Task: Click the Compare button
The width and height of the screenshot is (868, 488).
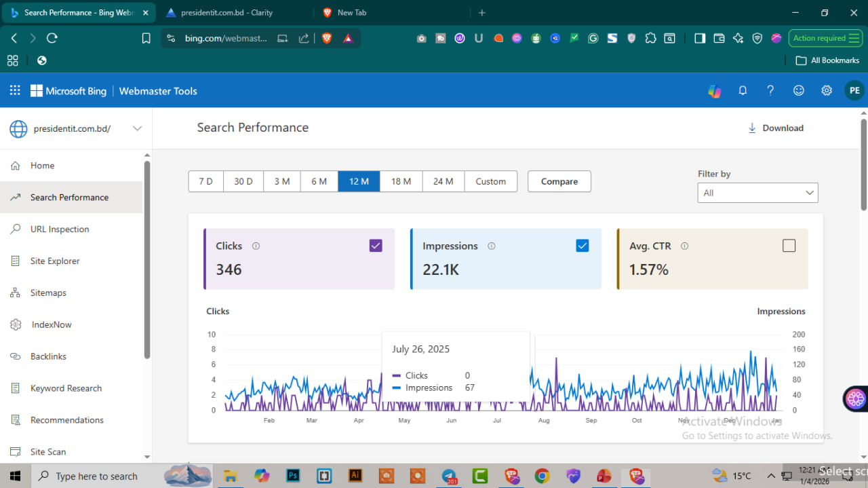Action: (x=559, y=181)
